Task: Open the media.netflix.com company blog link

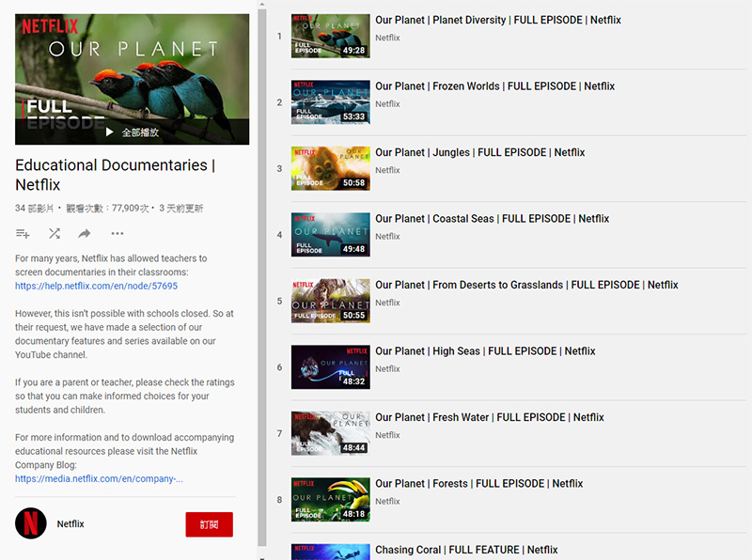Action: coord(99,478)
